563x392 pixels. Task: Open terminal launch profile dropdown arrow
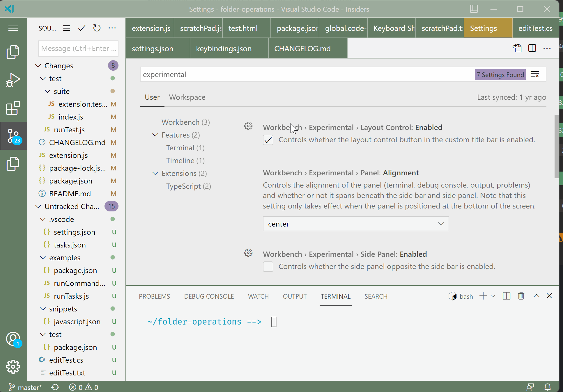(x=493, y=296)
